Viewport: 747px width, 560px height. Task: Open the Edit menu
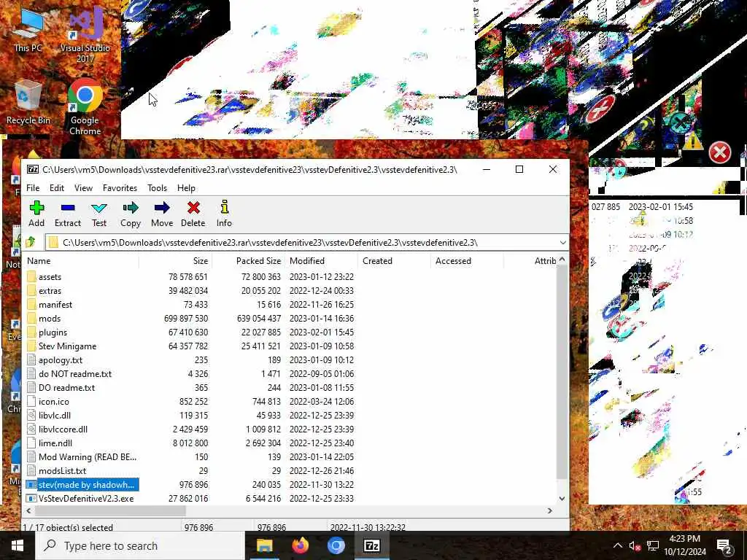(x=57, y=188)
